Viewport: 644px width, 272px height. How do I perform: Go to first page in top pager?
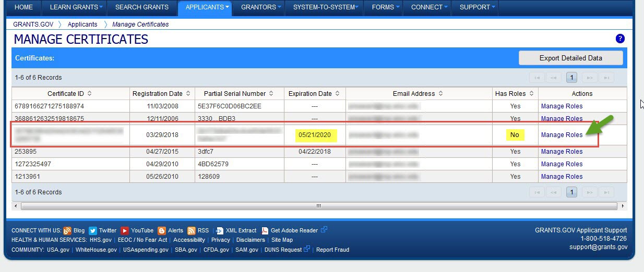pos(536,78)
